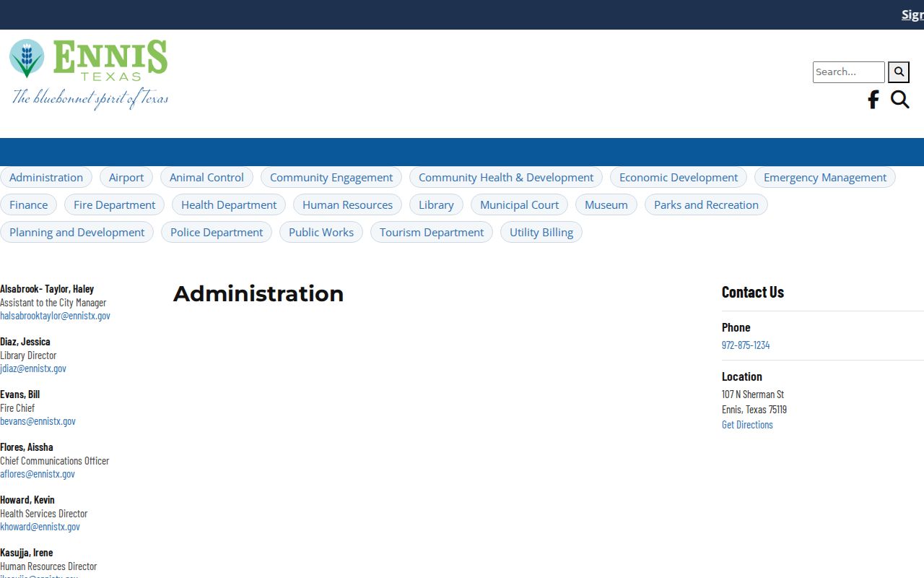Screen dimensions: 924x578
Task: Click the name Alsabrook- Taylor, Haley
Action: coord(47,289)
